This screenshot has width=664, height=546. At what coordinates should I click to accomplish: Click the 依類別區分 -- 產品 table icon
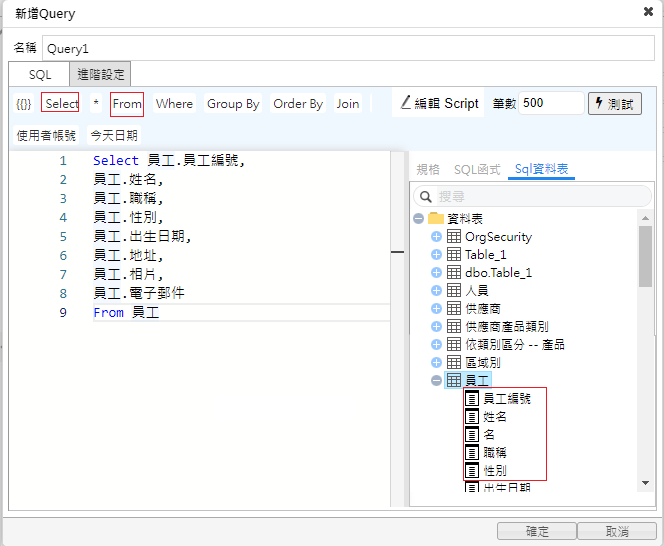pos(454,344)
